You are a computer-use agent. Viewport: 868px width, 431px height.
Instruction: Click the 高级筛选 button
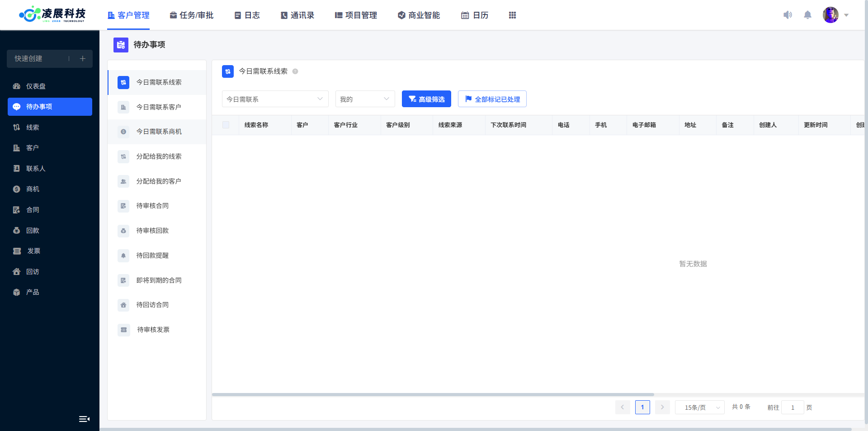tap(426, 99)
